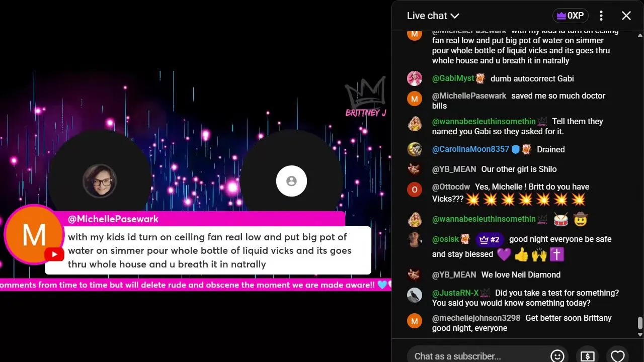Viewport: 644px width, 362px height.
Task: Click the guest placeholder avatar in video
Action: [x=291, y=181]
